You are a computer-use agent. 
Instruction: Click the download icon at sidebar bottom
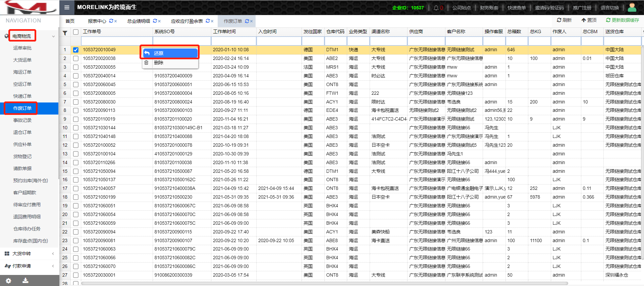click(x=25, y=281)
